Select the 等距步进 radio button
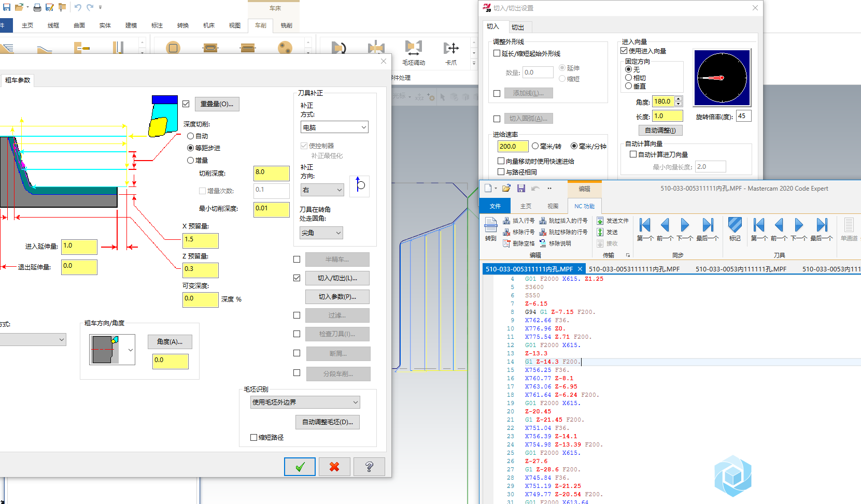Screen dimensions: 861x504 [x=191, y=148]
